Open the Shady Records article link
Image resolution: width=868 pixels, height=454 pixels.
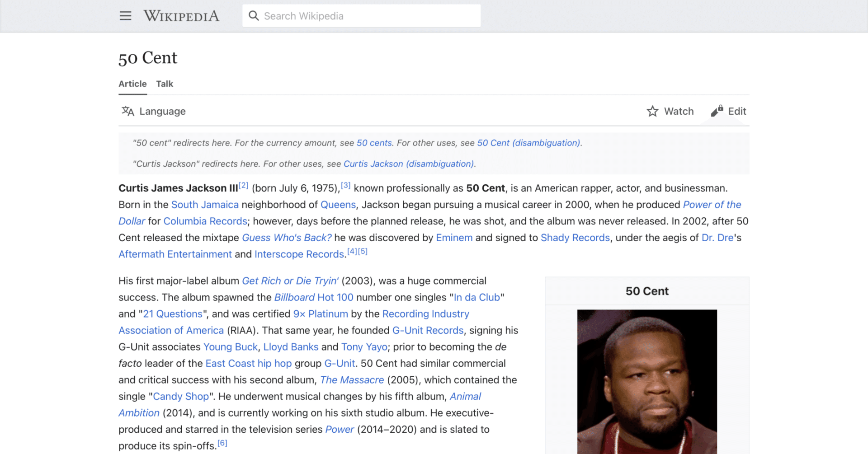point(575,237)
